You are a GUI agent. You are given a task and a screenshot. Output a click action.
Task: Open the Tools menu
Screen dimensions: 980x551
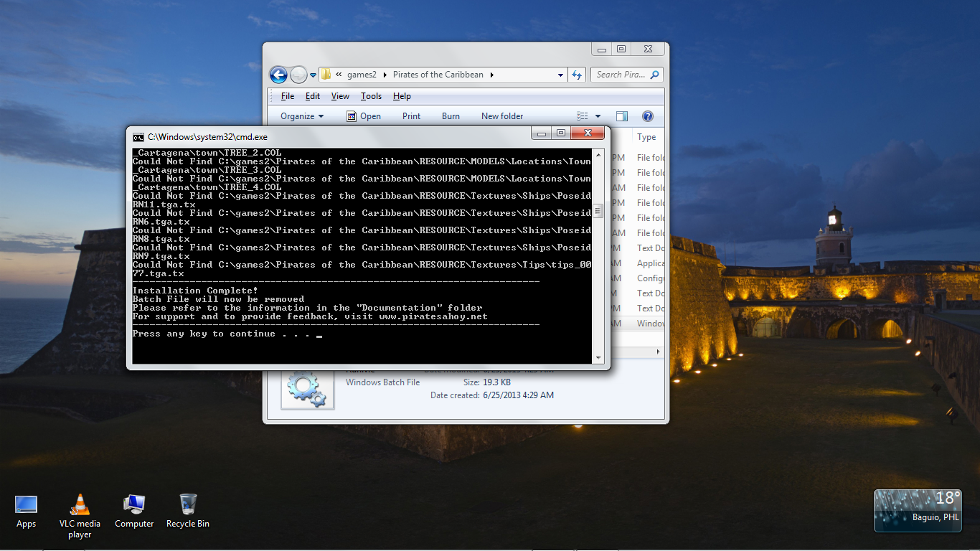(371, 96)
